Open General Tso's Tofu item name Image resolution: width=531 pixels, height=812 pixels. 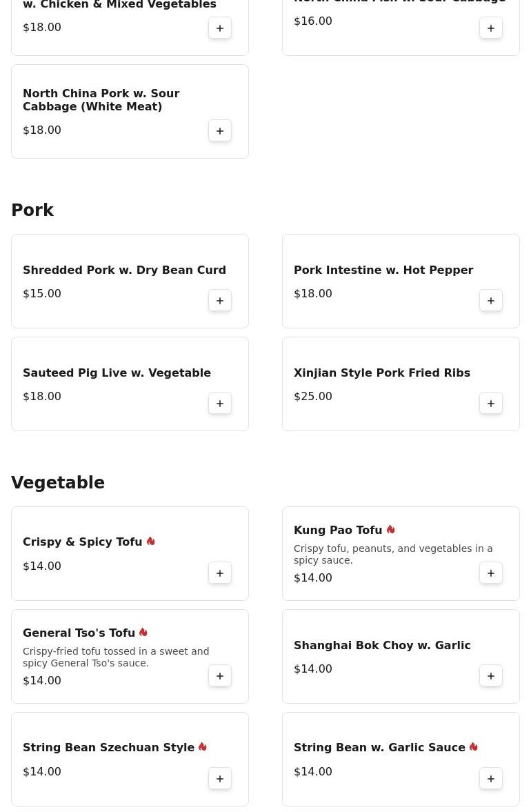[79, 633]
